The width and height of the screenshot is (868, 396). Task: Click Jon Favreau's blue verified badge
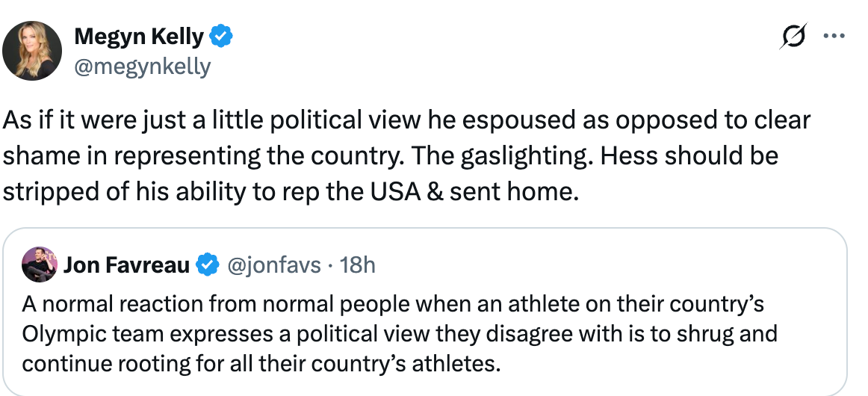[207, 264]
